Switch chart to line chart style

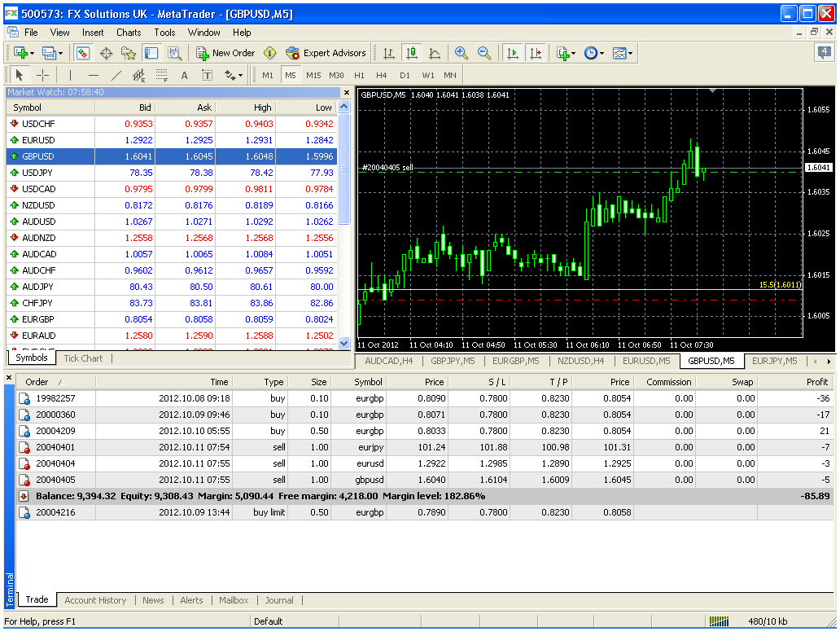(x=435, y=53)
